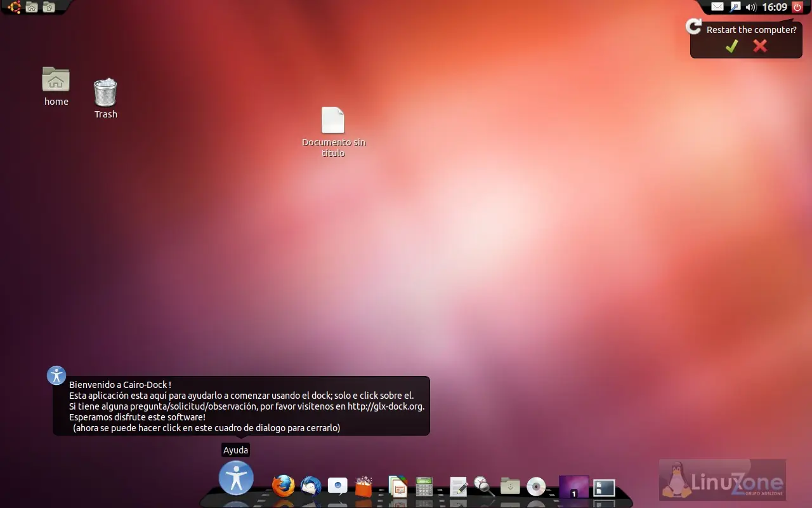
Task: Open the network connection indicator
Action: (735, 7)
